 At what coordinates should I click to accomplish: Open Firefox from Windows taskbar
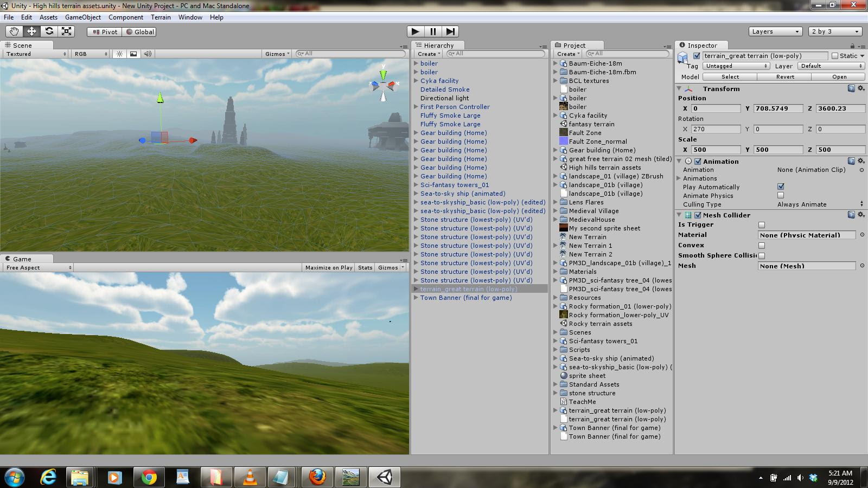coord(317,477)
